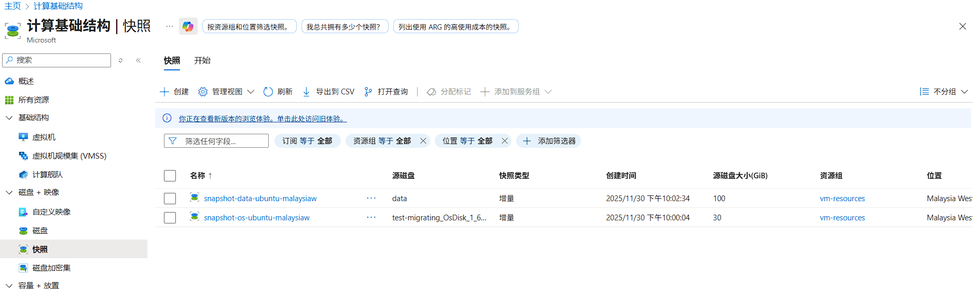Open ellipsis menu for snapshot-data-ubuntu-malaysiaw

(371, 198)
